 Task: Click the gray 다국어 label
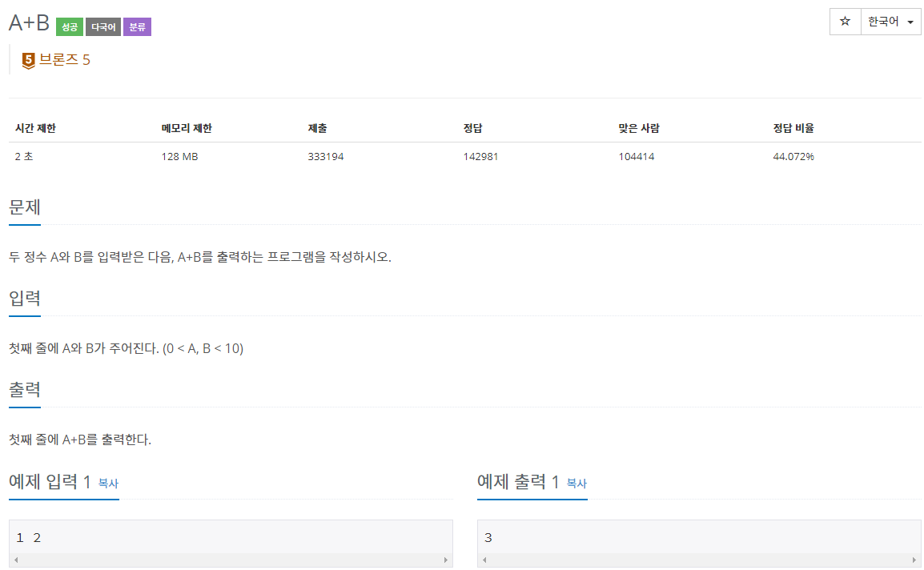point(103,27)
